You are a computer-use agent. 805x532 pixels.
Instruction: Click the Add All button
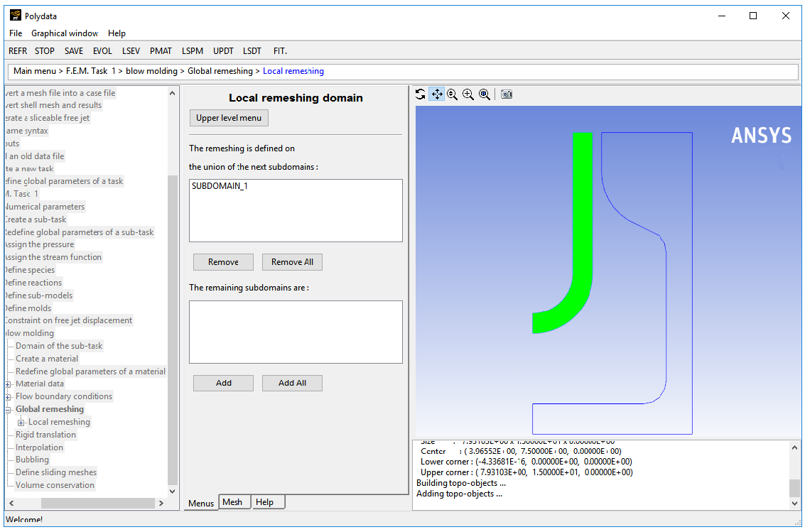pos(292,384)
